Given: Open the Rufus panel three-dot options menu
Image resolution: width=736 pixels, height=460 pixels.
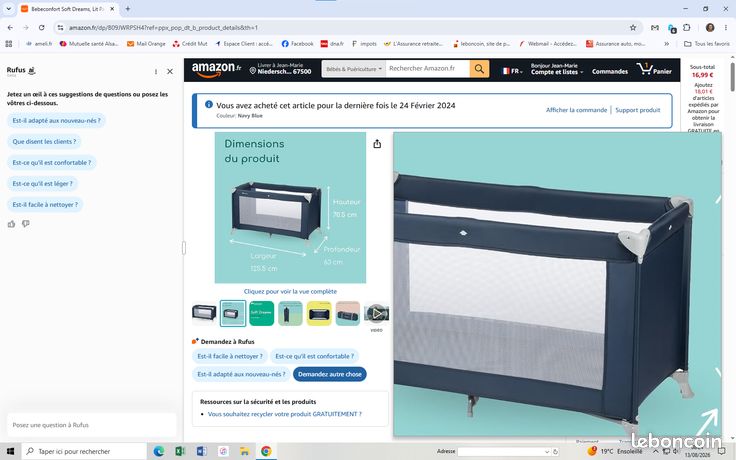Looking at the screenshot, I should click(x=156, y=71).
